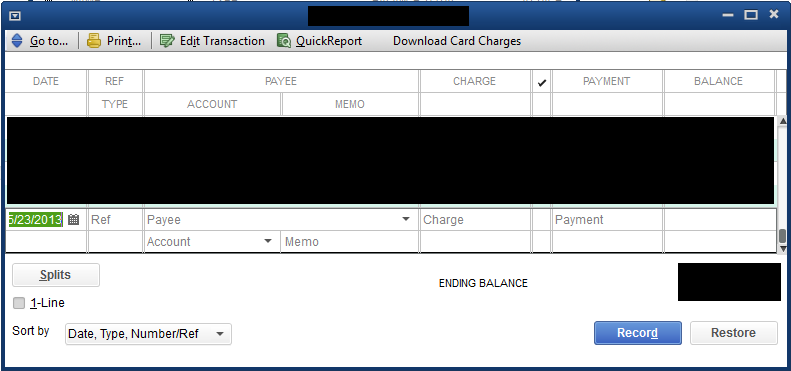The image size is (791, 371).
Task: Click the Record button
Action: [x=638, y=333]
